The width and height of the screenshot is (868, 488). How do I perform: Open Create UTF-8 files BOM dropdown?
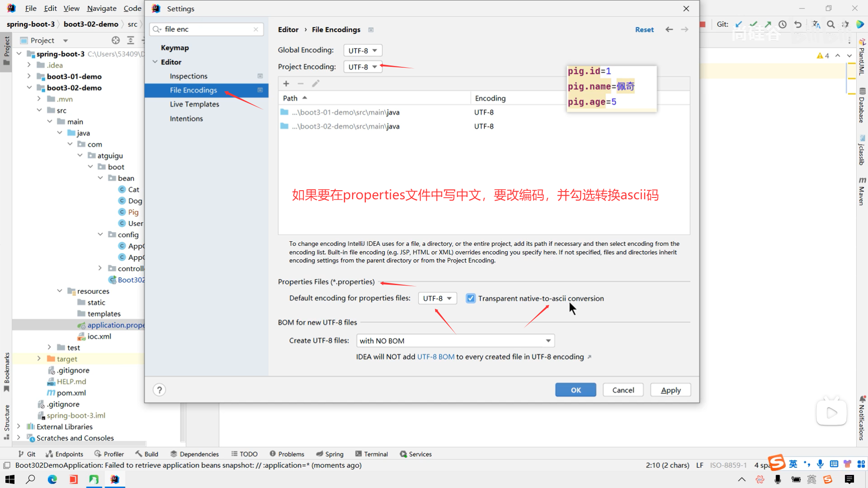click(x=455, y=341)
